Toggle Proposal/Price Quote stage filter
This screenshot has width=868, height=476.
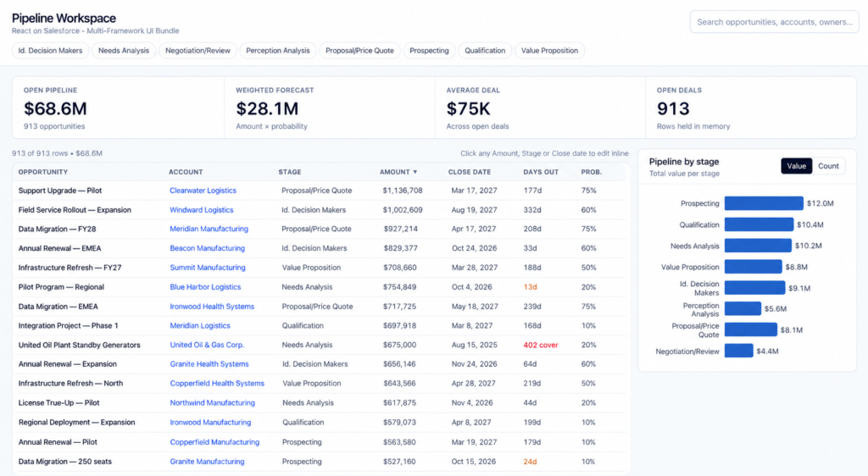[x=359, y=50]
